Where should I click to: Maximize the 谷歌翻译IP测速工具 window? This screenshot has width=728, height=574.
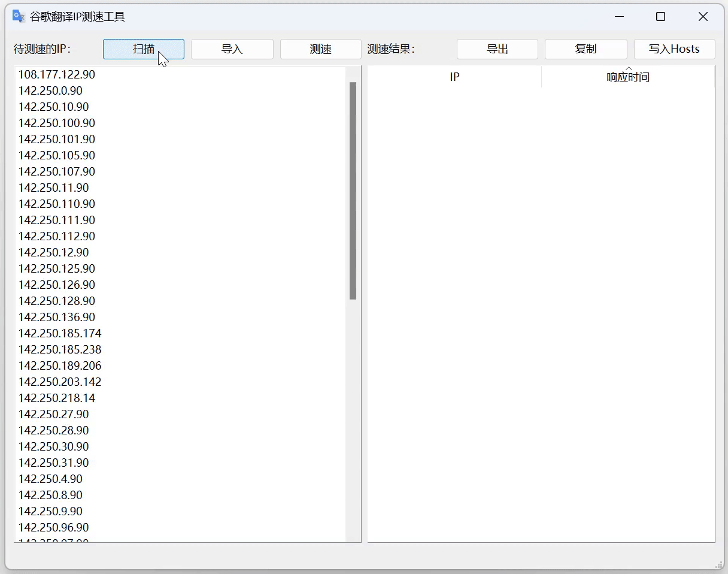[660, 17]
